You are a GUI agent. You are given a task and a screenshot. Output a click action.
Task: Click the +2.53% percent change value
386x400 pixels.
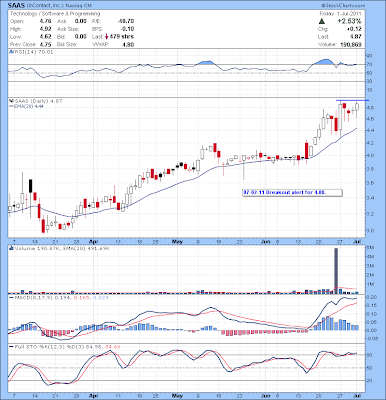(349, 21)
